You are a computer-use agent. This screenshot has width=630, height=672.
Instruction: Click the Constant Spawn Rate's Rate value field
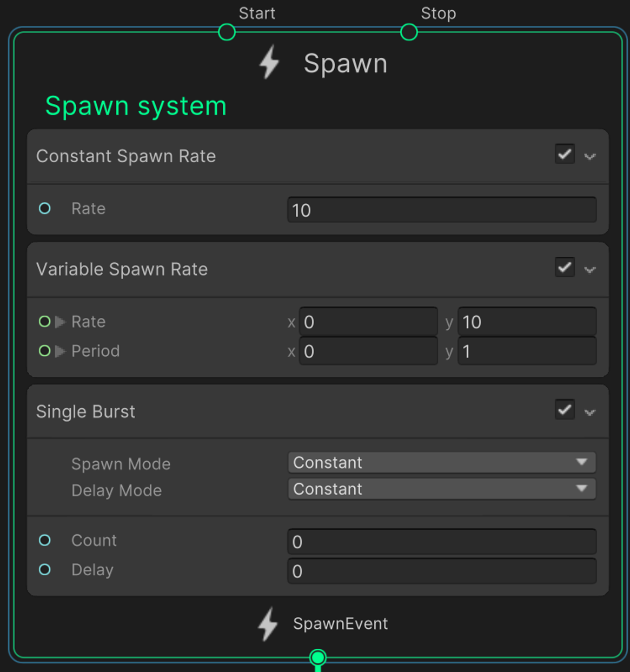click(441, 210)
